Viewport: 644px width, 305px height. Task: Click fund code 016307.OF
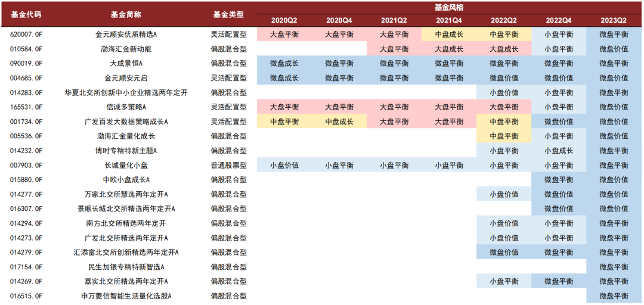click(x=26, y=209)
